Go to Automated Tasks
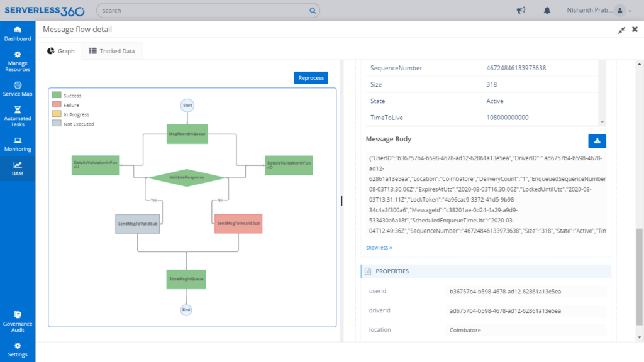 pyautogui.click(x=18, y=114)
